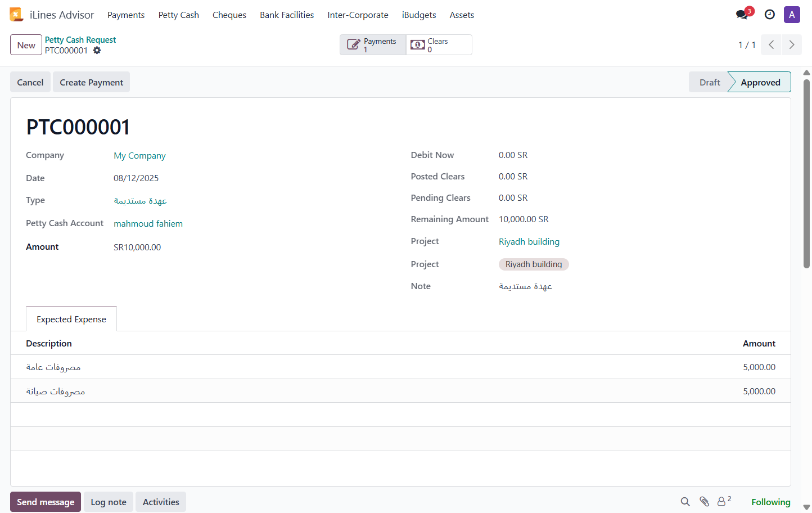Select the Draft status stage

point(709,82)
